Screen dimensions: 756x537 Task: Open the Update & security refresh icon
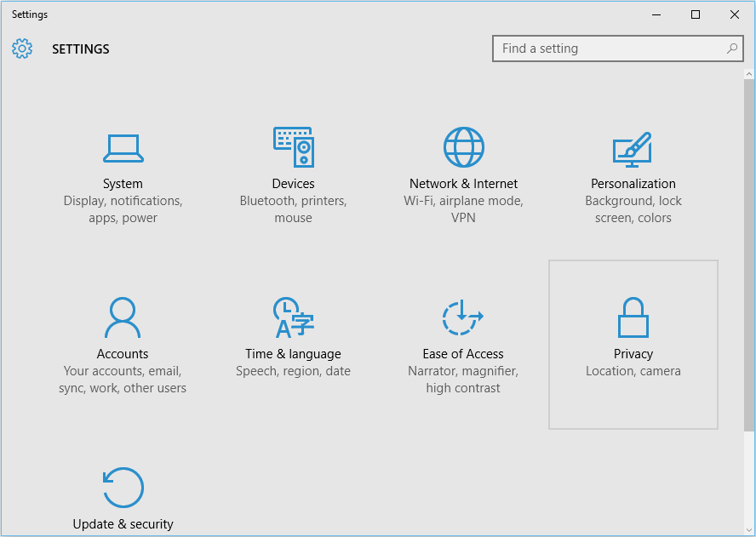click(x=123, y=488)
